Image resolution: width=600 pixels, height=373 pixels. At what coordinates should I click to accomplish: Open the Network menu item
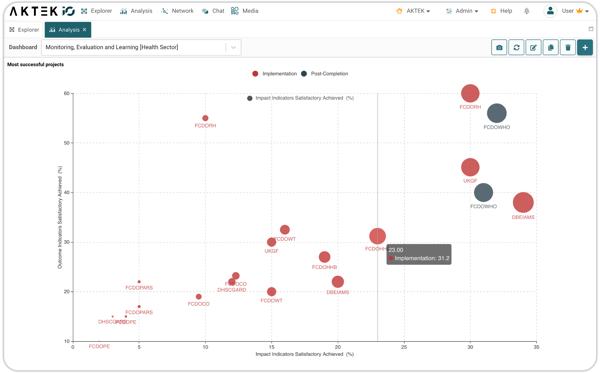tap(178, 11)
